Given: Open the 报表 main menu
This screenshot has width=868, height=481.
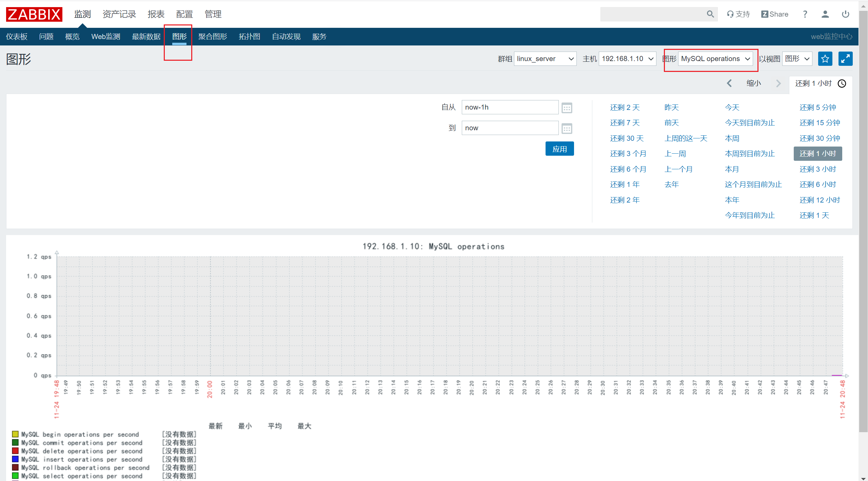Looking at the screenshot, I should pos(156,14).
